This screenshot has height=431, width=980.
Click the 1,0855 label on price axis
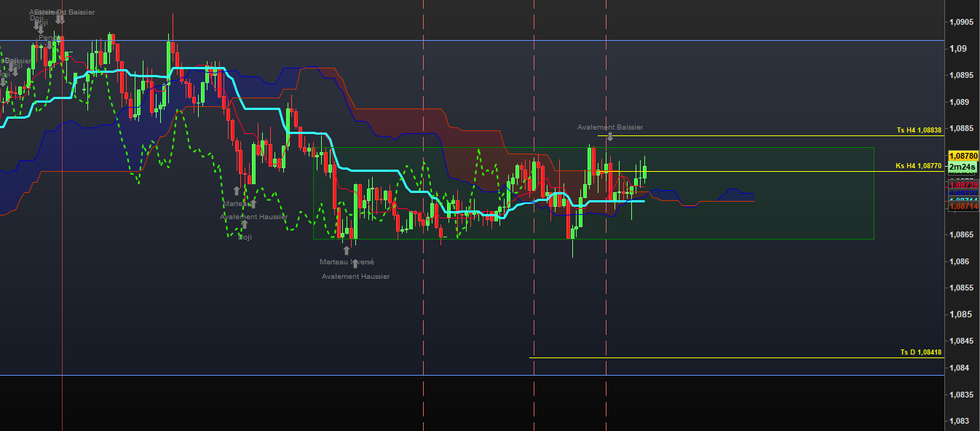tap(961, 288)
